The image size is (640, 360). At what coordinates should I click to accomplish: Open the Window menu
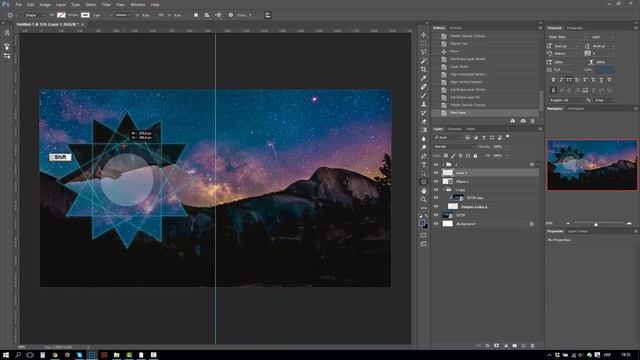click(138, 4)
